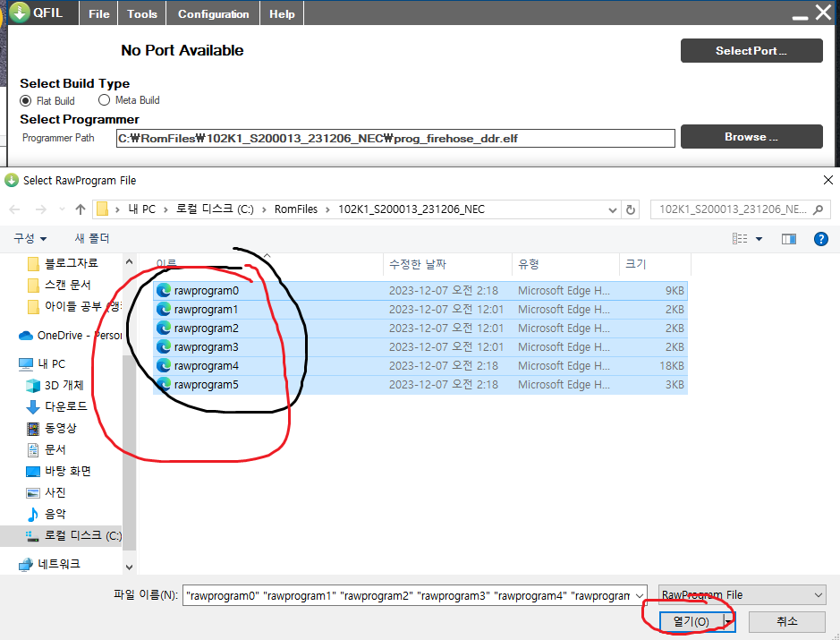Open recent locations dropdown arrow
Image resolution: width=840 pixels, height=640 pixels.
[62, 209]
